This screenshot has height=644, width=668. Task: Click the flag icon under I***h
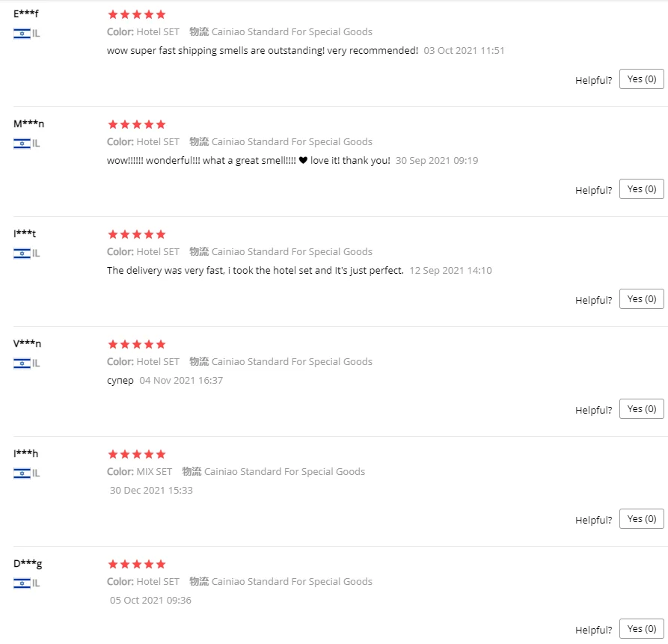(22, 473)
